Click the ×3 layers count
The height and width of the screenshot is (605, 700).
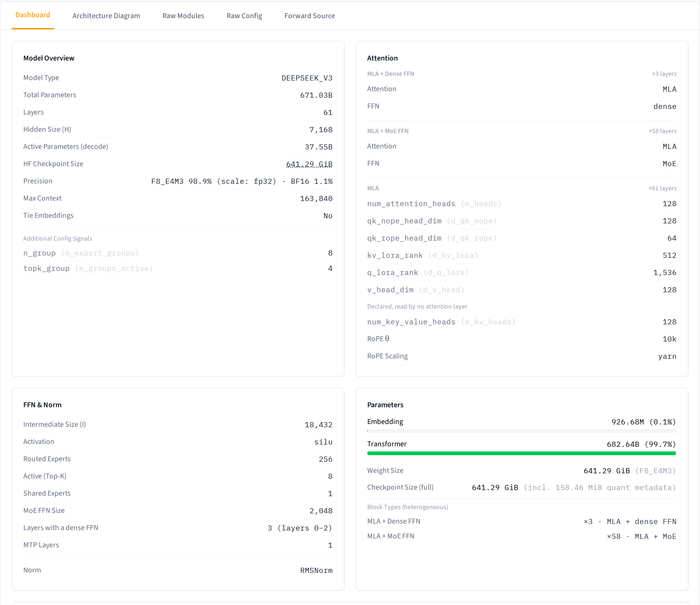point(664,74)
